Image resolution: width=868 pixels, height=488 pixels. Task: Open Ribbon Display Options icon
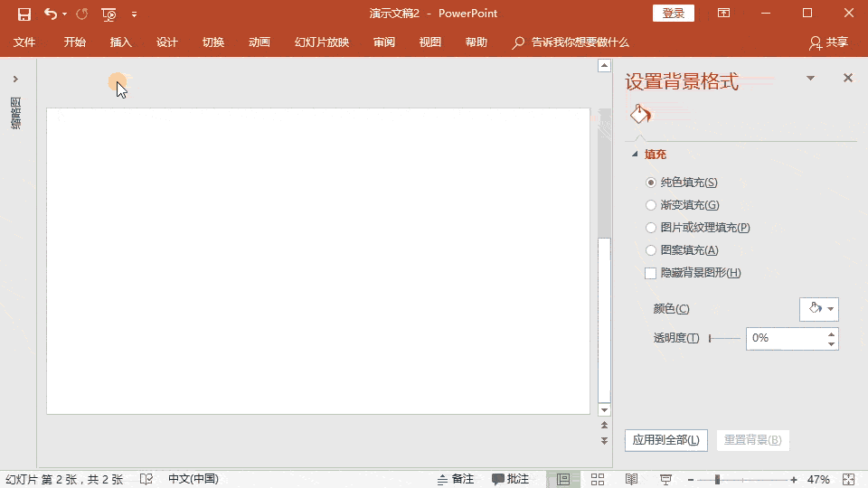723,13
